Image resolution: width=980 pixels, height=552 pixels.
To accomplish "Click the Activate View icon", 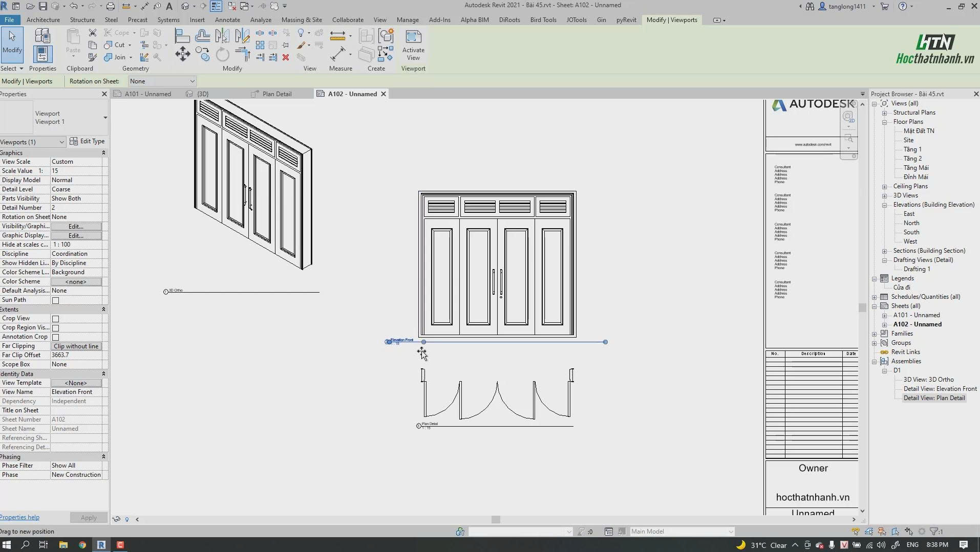I will pyautogui.click(x=413, y=37).
